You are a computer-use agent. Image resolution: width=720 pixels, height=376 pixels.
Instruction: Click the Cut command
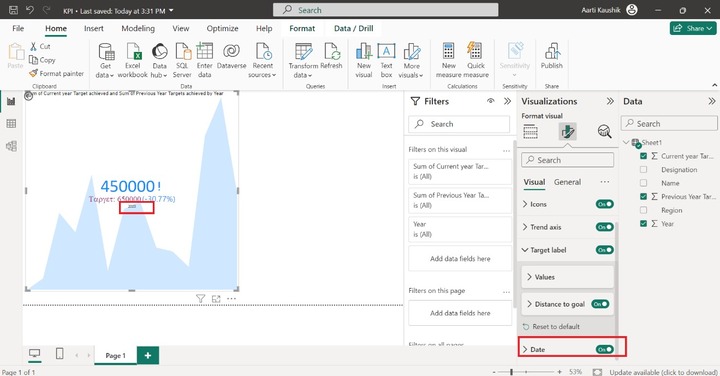coord(40,46)
